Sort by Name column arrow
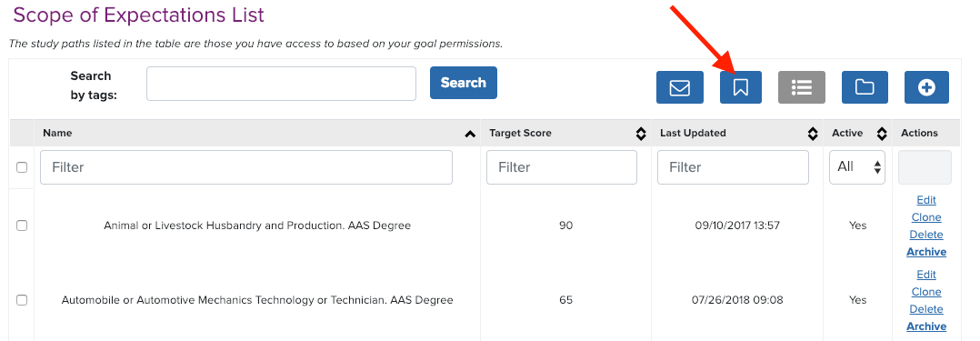This screenshot has width=980, height=341. pos(470,134)
